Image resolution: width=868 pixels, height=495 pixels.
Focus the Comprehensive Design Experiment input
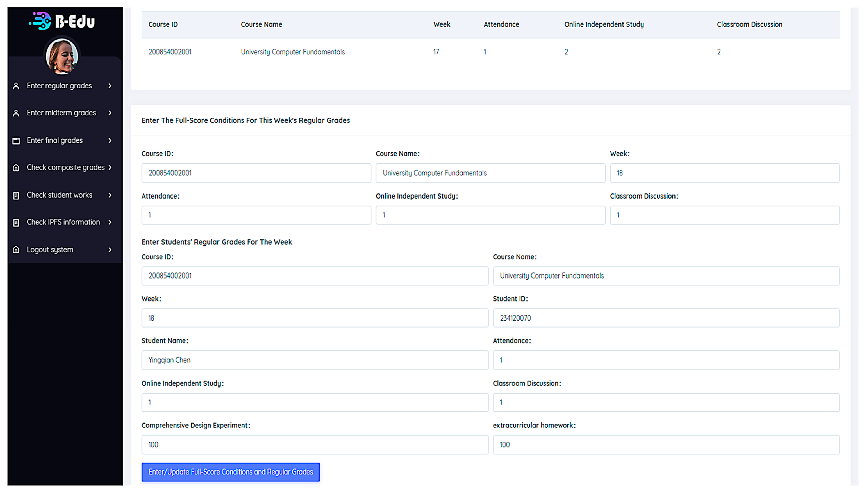tap(315, 445)
